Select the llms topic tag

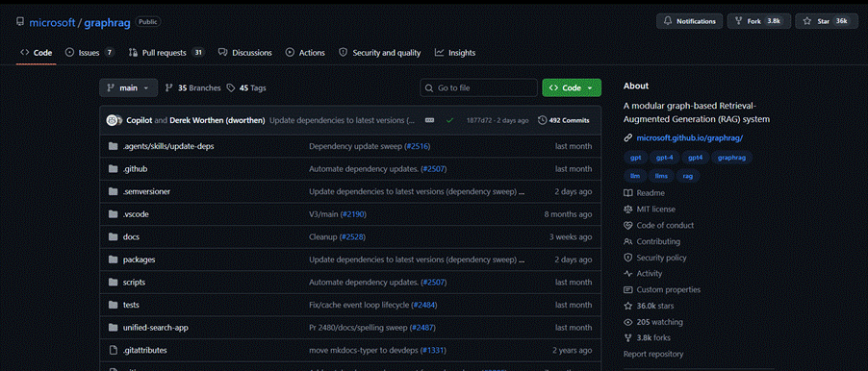pyautogui.click(x=661, y=176)
